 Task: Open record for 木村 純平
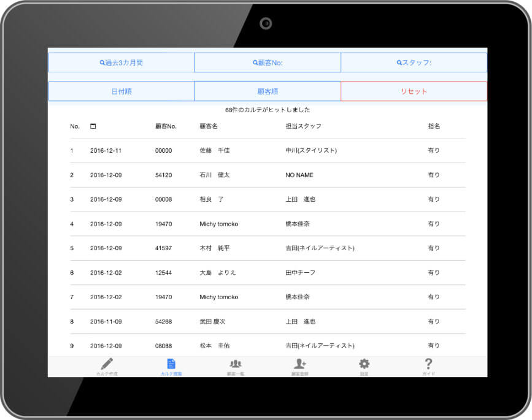[x=214, y=248]
